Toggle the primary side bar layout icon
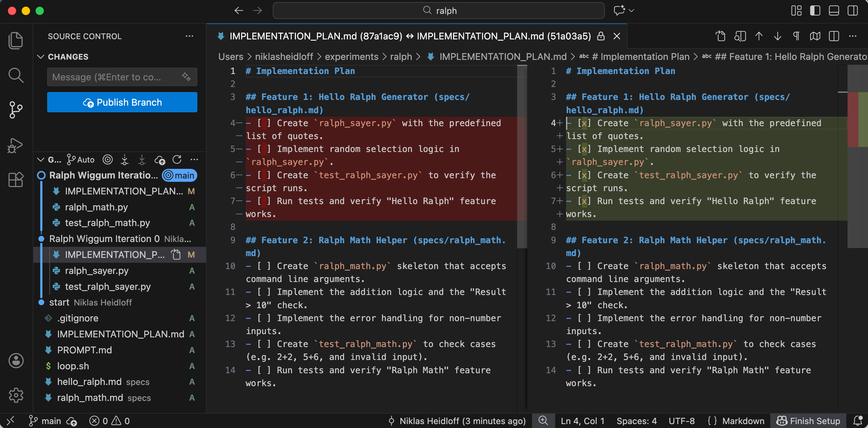This screenshot has width=868, height=428. 815,11
